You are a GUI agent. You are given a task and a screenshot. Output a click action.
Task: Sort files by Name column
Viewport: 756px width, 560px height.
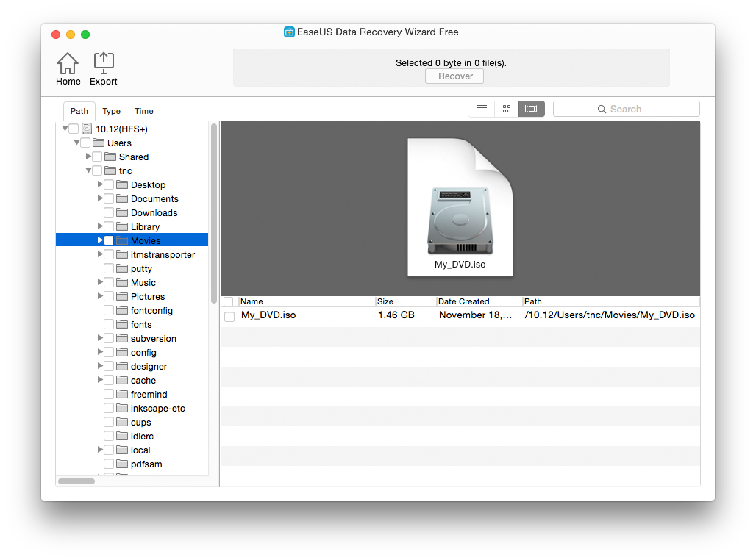tap(307, 302)
